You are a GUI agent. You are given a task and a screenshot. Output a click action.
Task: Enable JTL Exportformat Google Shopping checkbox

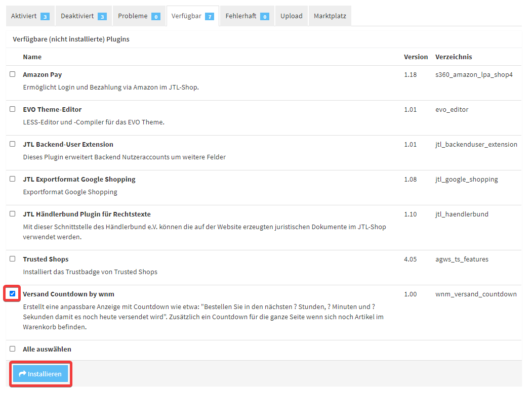click(x=13, y=179)
